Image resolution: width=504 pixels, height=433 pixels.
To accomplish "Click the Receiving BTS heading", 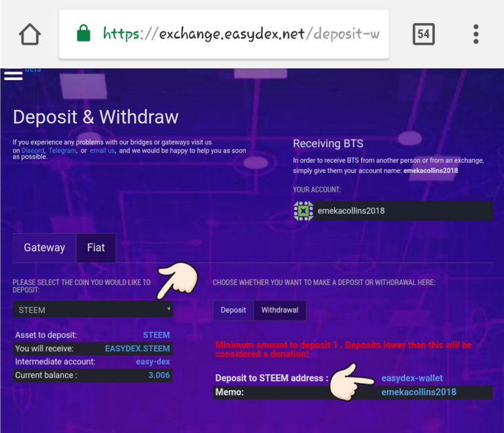I will [328, 144].
